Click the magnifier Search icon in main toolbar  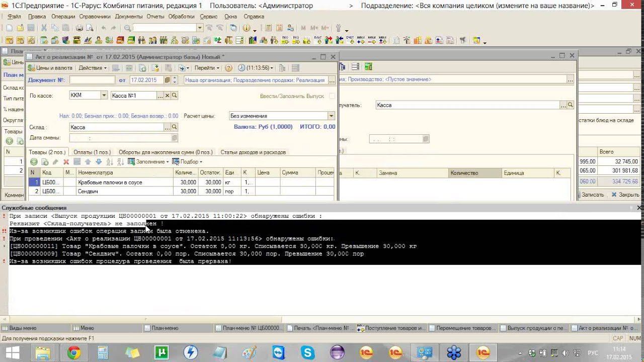click(127, 28)
